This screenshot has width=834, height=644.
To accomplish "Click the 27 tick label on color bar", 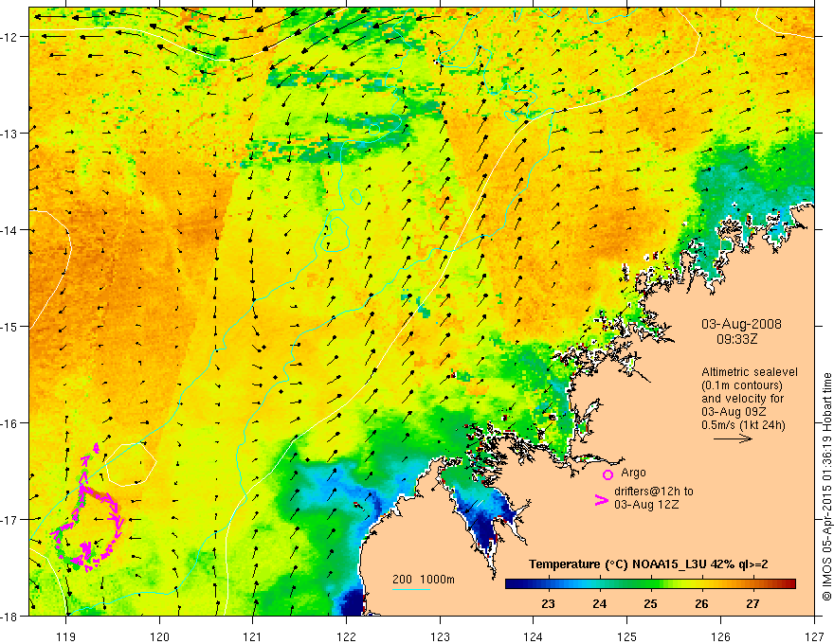I will (752, 603).
